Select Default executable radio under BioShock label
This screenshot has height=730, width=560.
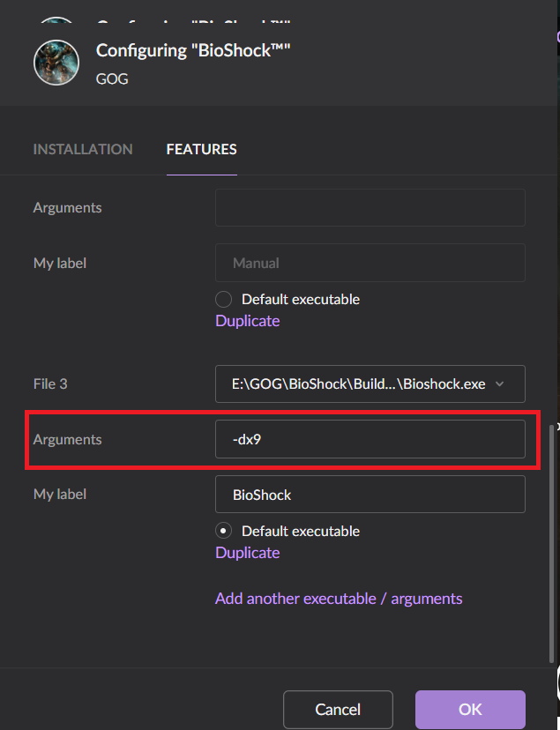coord(223,531)
